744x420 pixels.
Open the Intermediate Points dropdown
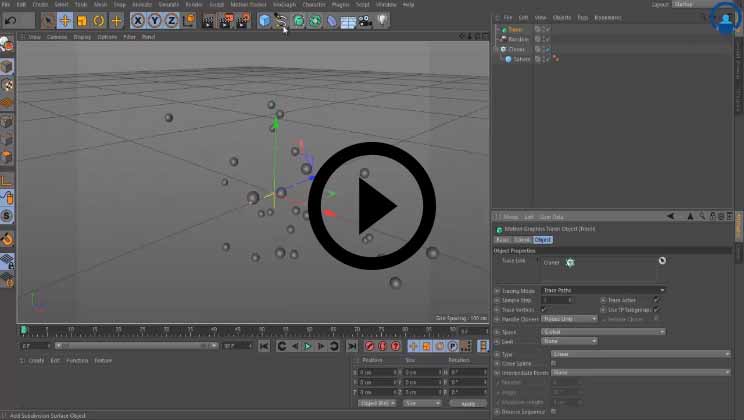point(640,372)
